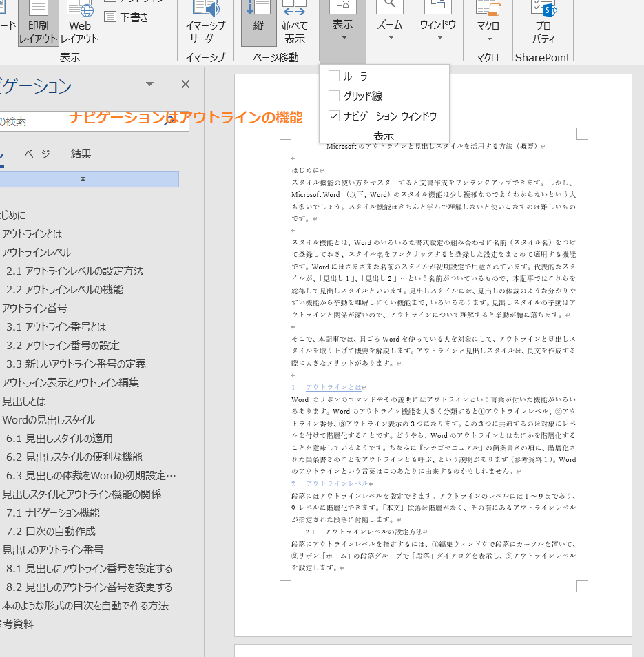Open SharePoint プロパティ
Viewport: 644px width, 657px height.
point(543,23)
